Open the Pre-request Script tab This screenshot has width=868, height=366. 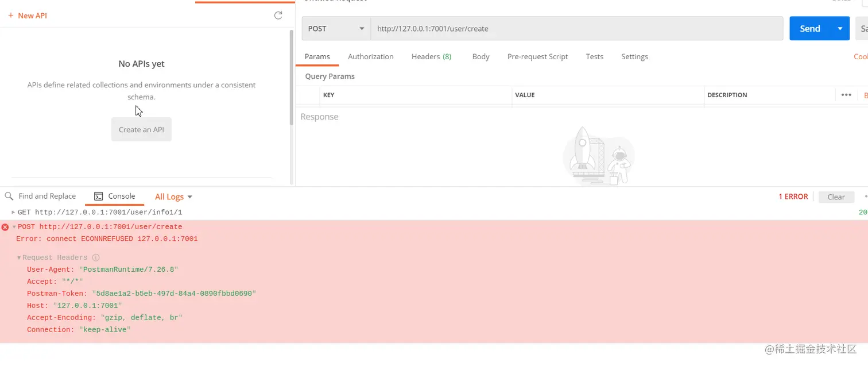coord(538,56)
